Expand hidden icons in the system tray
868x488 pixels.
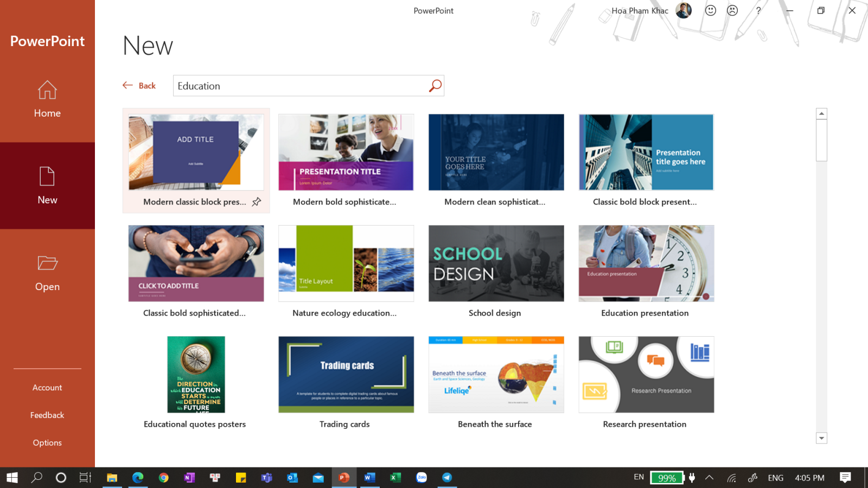[710, 478]
